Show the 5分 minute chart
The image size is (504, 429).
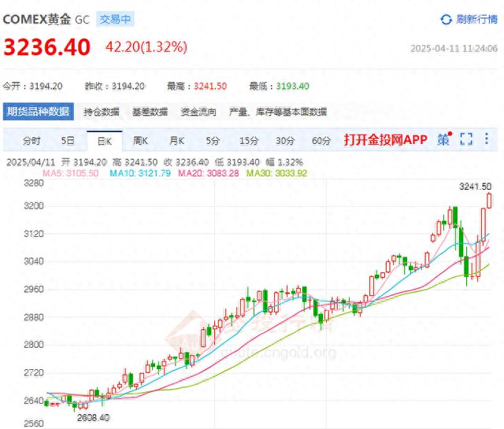pos(213,141)
